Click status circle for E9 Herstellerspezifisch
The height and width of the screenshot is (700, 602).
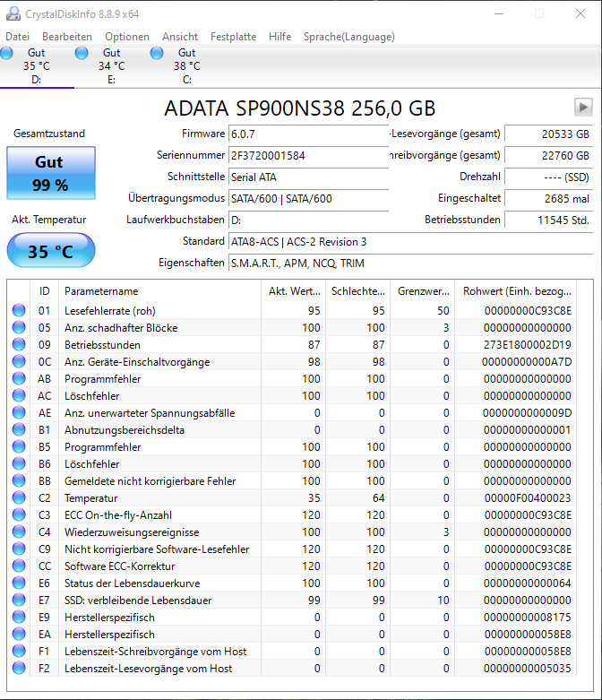pos(19,617)
